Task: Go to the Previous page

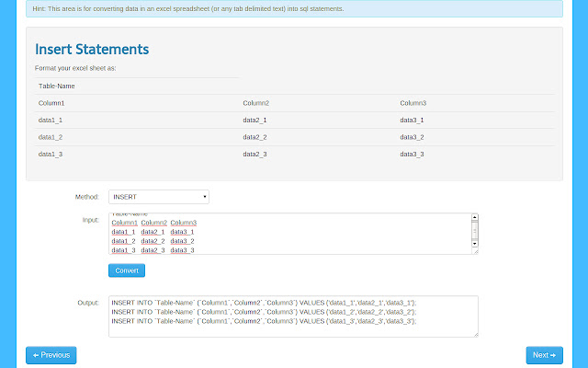Action: [51, 355]
